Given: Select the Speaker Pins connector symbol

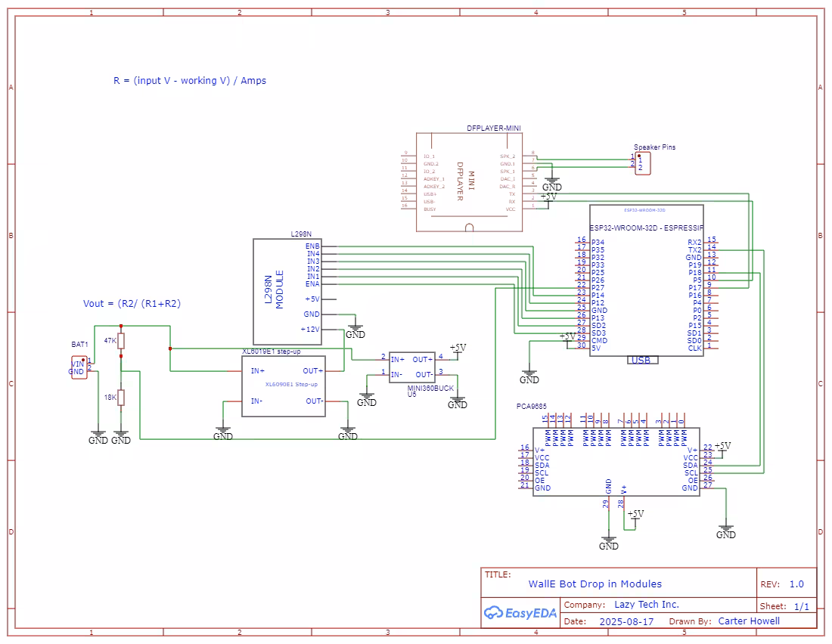Looking at the screenshot, I should coord(643,163).
